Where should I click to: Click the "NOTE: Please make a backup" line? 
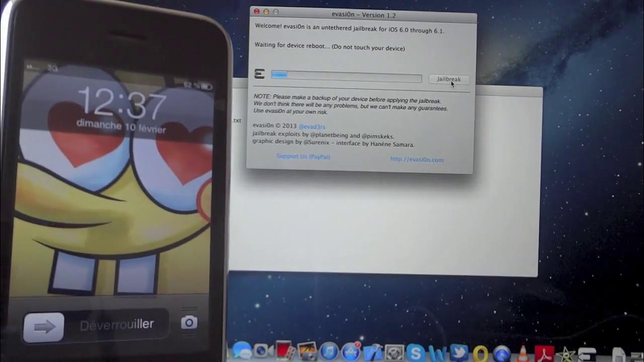[x=347, y=99]
